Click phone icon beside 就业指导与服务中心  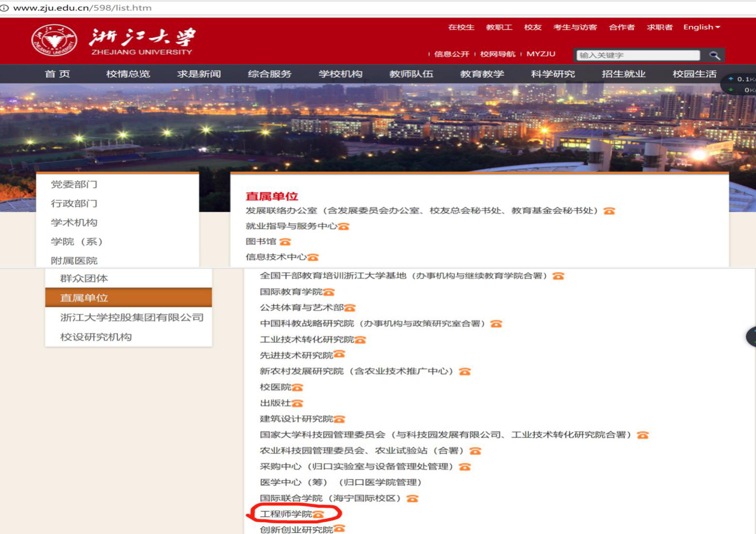[344, 226]
